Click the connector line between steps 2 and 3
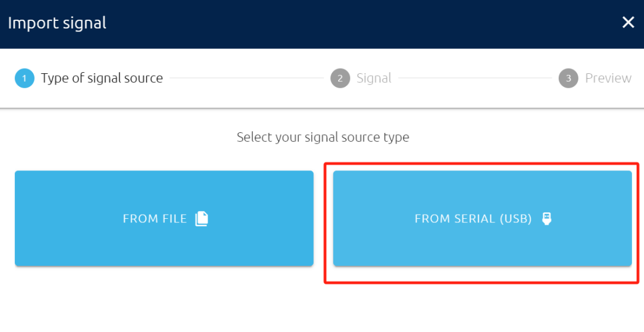The image size is (644, 332). point(475,78)
